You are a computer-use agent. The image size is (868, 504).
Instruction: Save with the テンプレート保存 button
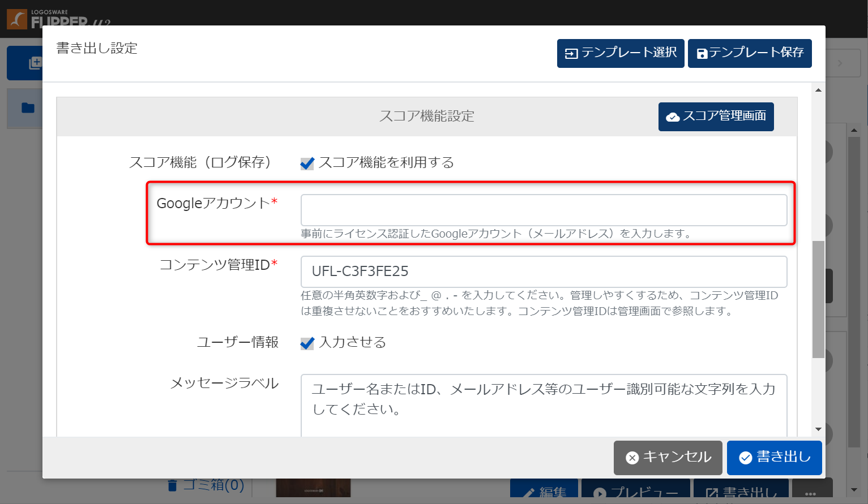(x=750, y=53)
